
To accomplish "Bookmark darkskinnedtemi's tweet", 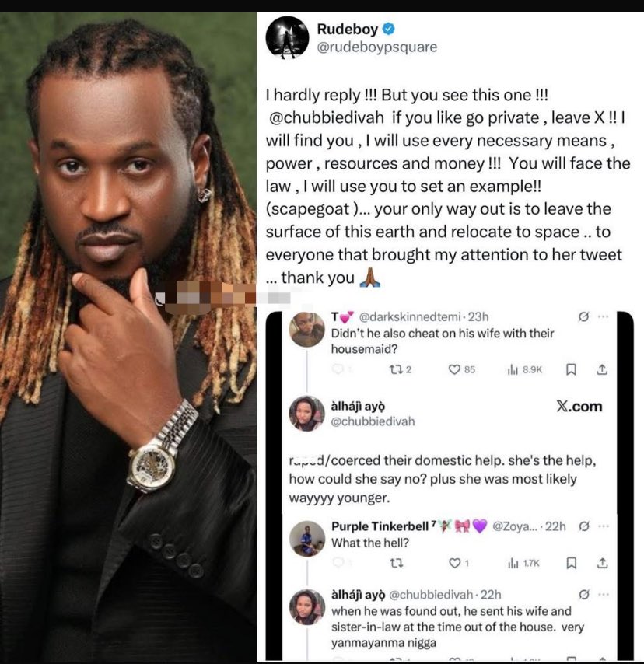I will (571, 369).
